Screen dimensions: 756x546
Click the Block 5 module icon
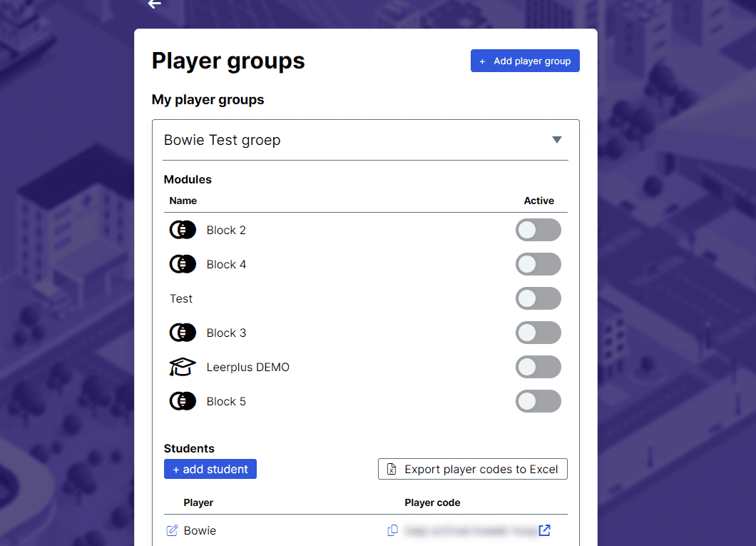[x=183, y=401]
